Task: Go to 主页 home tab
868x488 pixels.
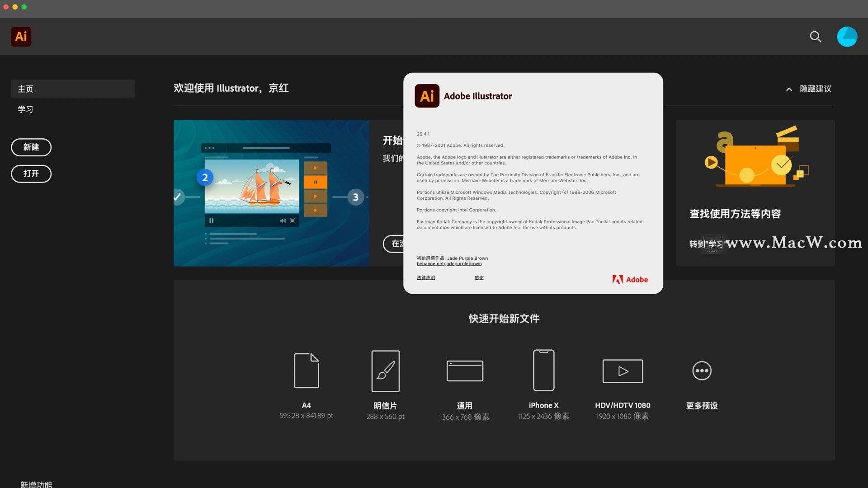Action: click(x=73, y=89)
